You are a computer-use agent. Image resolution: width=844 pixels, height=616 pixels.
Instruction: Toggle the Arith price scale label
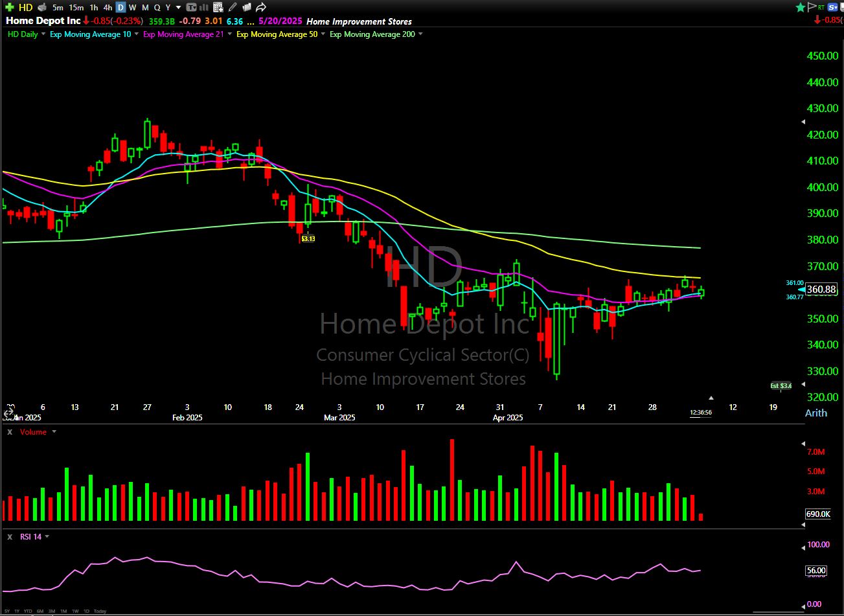click(816, 413)
